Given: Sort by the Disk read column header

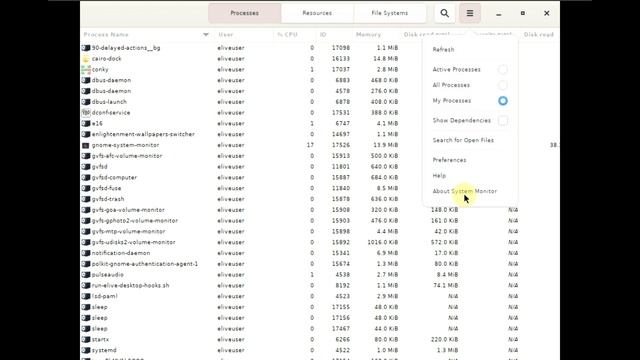Looking at the screenshot, I should point(539,35).
